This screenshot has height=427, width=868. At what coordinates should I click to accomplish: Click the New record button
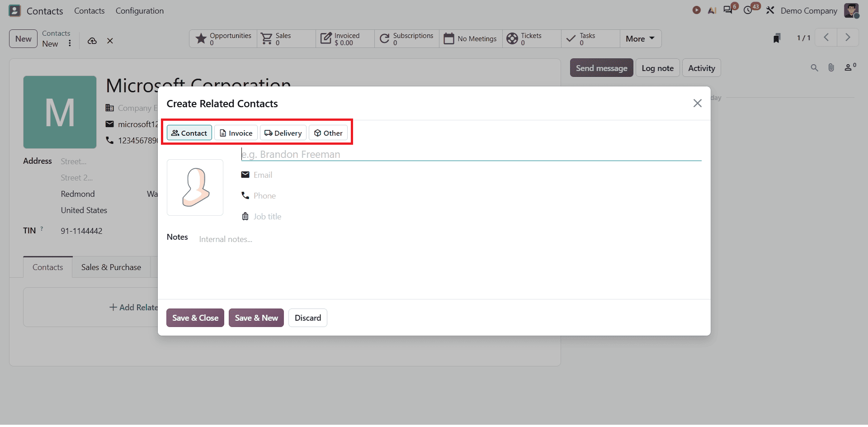[x=23, y=39]
